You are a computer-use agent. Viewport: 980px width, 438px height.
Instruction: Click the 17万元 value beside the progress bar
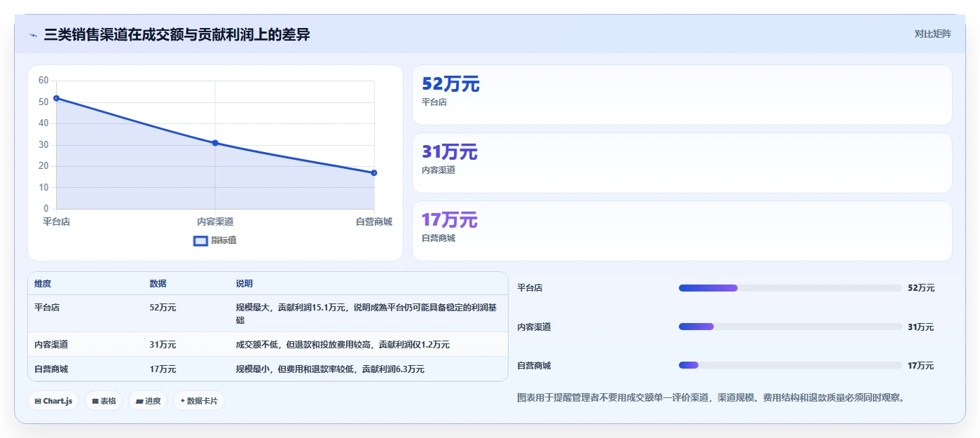920,365
